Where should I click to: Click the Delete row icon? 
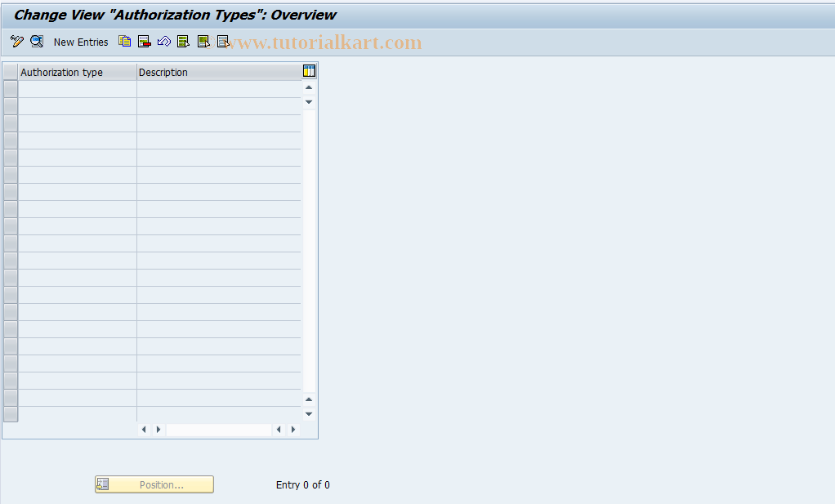[145, 42]
